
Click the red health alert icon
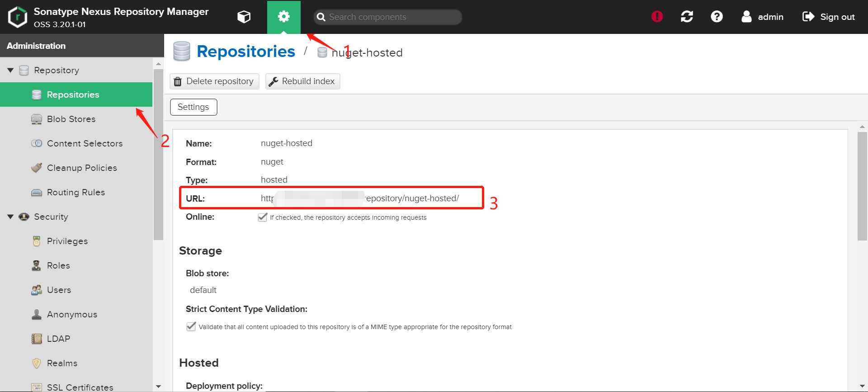point(657,17)
